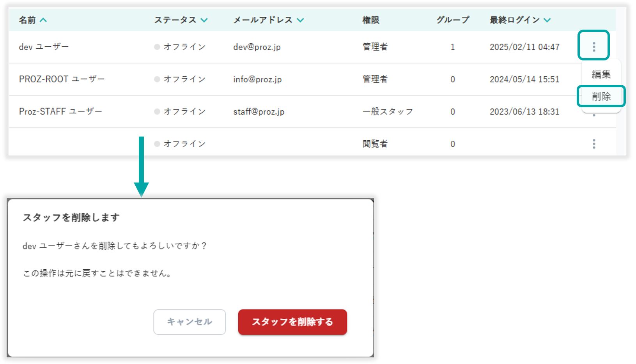Click the ステータス column sort chevron
This screenshot has height=364, width=636.
pos(204,20)
